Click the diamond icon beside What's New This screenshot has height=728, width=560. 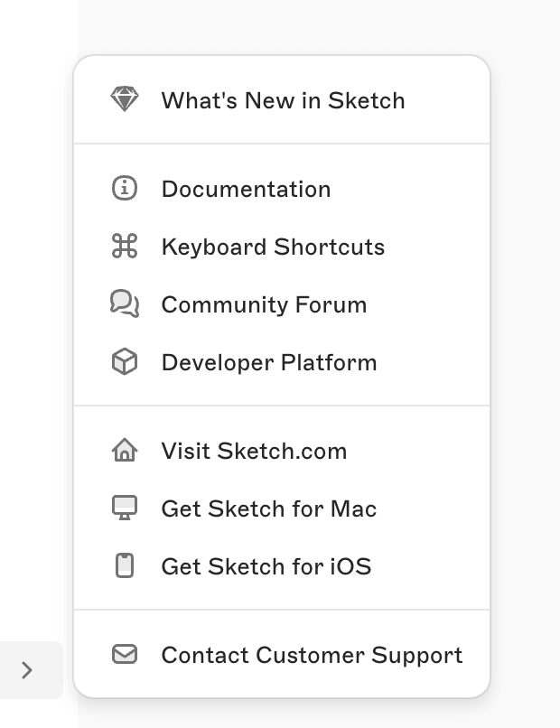[x=125, y=99]
